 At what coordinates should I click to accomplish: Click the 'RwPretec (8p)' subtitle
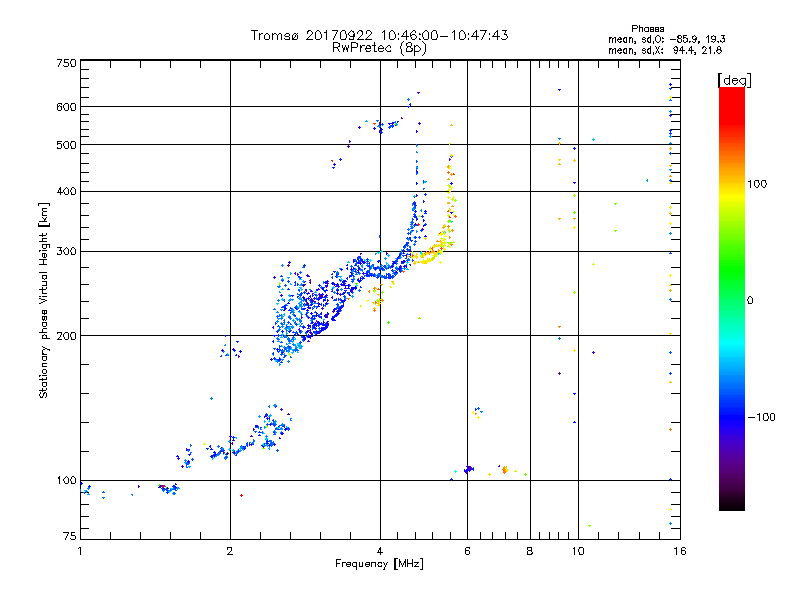pos(379,48)
